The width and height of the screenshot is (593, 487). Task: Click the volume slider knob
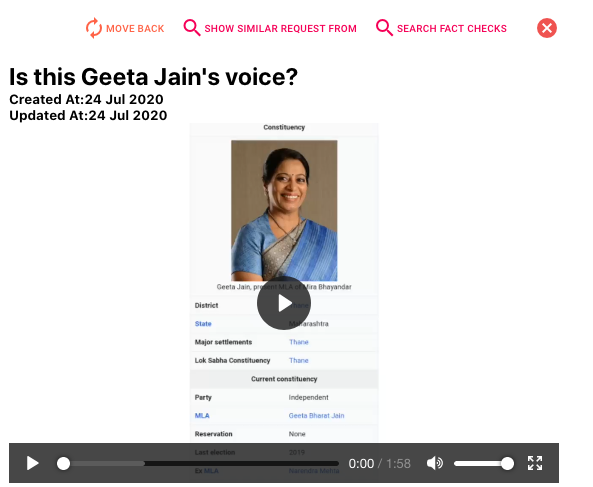click(507, 463)
